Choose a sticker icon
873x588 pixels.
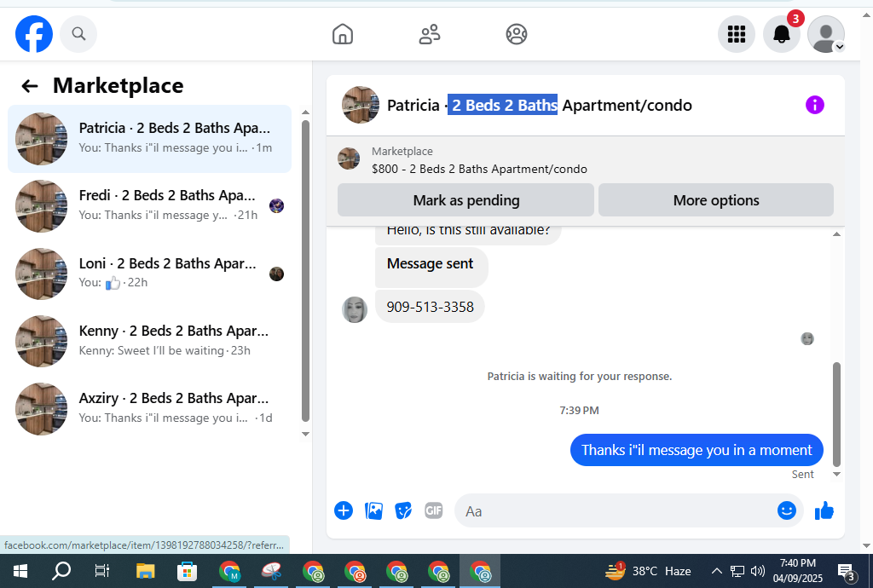point(403,510)
